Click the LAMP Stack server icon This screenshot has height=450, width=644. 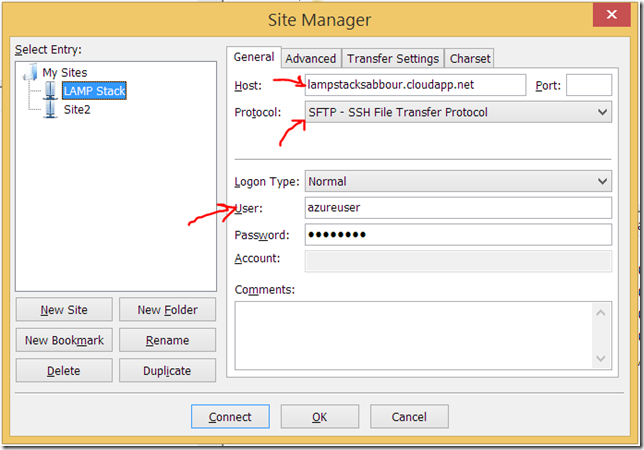(51, 91)
